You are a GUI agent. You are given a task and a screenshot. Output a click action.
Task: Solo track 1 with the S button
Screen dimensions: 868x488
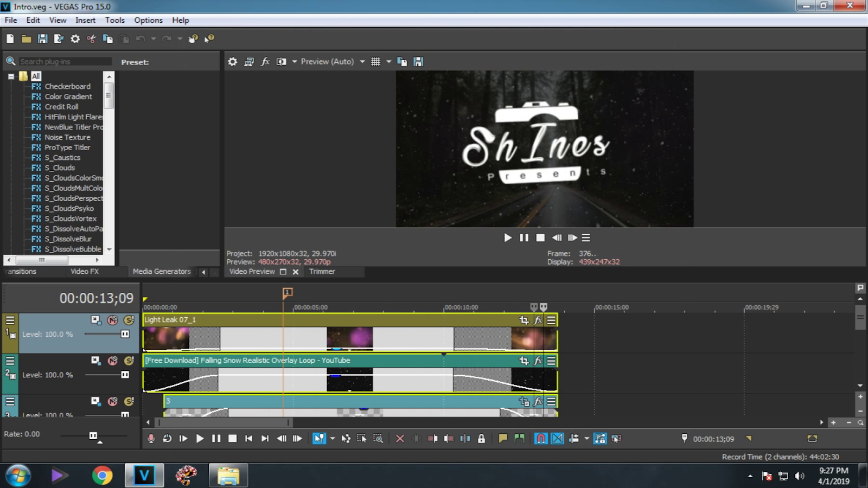coord(129,320)
